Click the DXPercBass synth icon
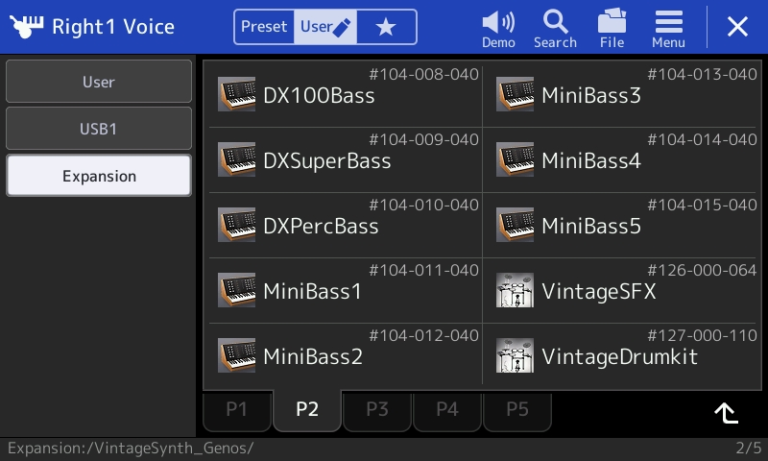 click(237, 224)
